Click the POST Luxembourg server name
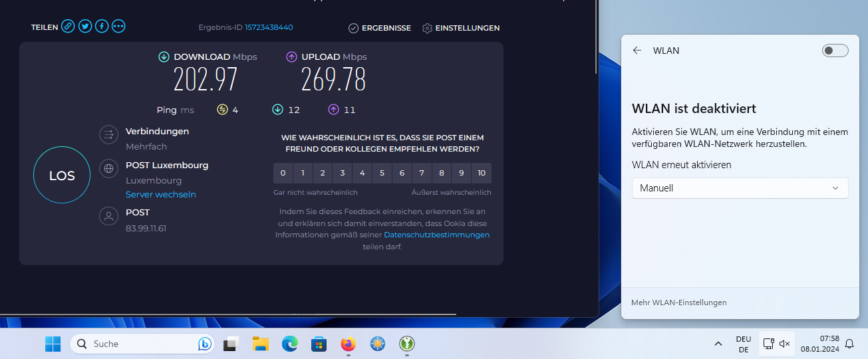 click(x=167, y=165)
